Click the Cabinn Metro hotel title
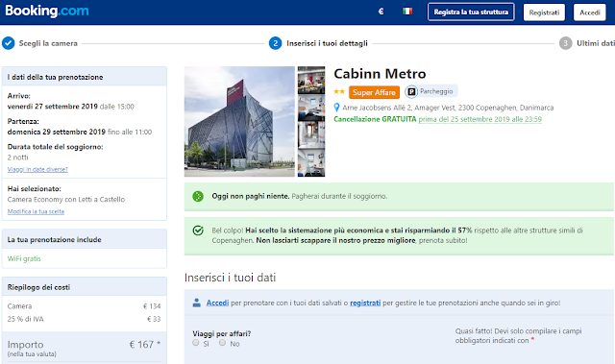This screenshot has width=615, height=364. pyautogui.click(x=380, y=74)
